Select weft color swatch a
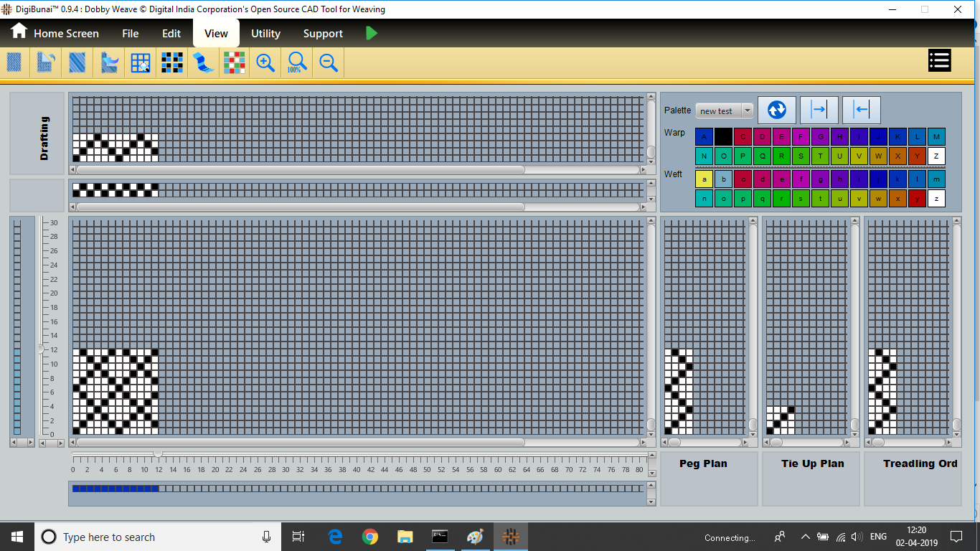 (x=704, y=179)
